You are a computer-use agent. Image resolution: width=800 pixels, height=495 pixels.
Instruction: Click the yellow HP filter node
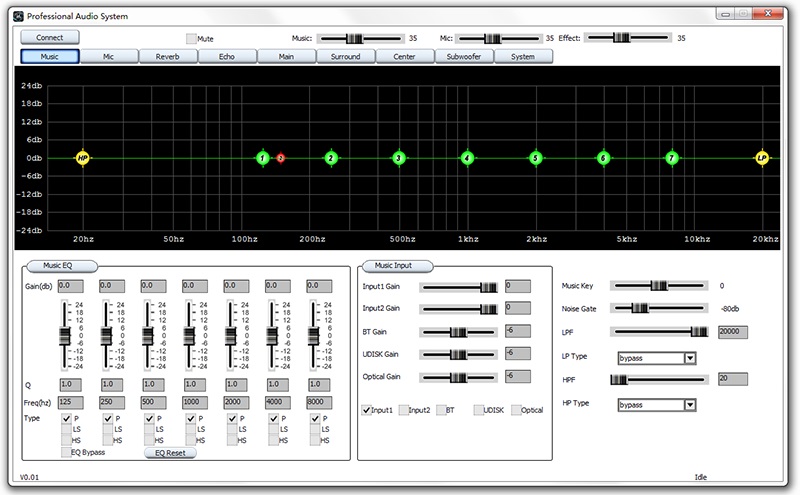point(83,158)
